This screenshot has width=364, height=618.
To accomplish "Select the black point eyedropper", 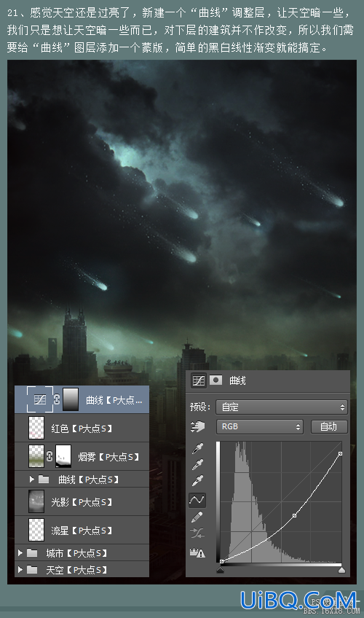I will pyautogui.click(x=197, y=448).
